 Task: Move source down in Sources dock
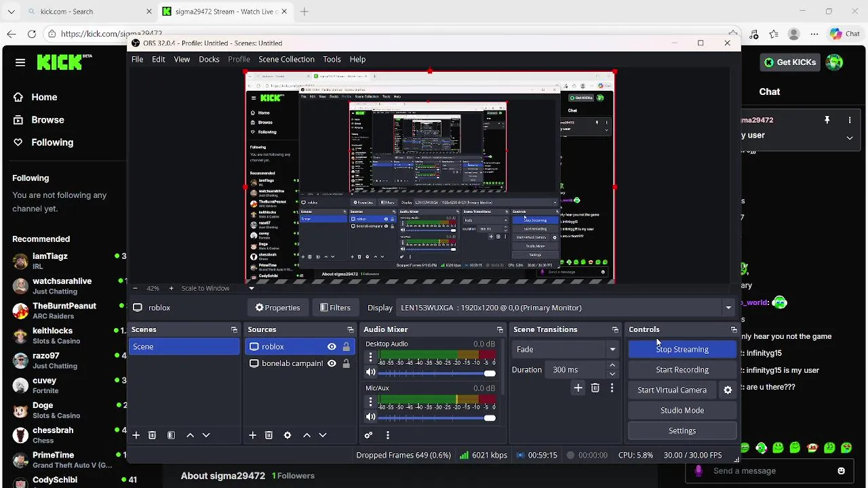tap(323, 435)
